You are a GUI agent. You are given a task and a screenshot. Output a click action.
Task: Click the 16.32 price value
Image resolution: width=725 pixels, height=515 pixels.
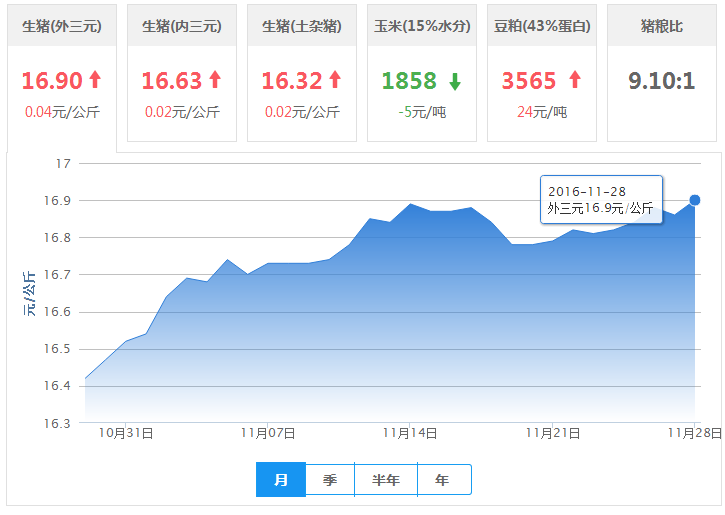(292, 80)
